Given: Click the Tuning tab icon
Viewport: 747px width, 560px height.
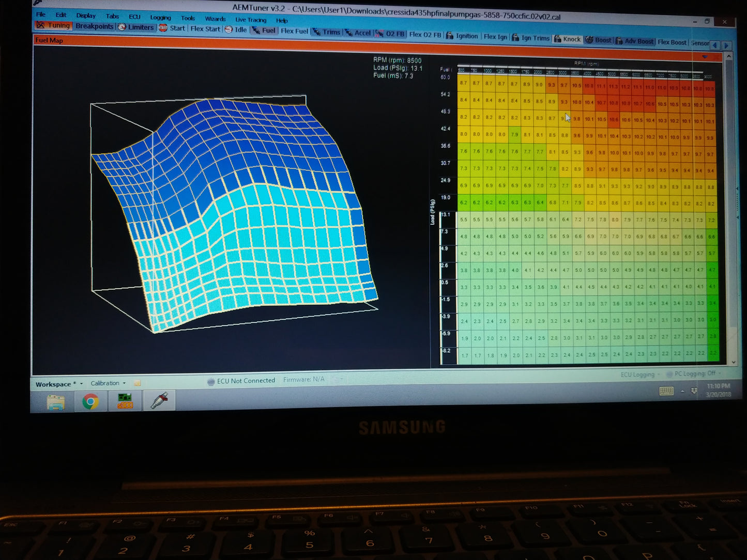Looking at the screenshot, I should (40, 25).
